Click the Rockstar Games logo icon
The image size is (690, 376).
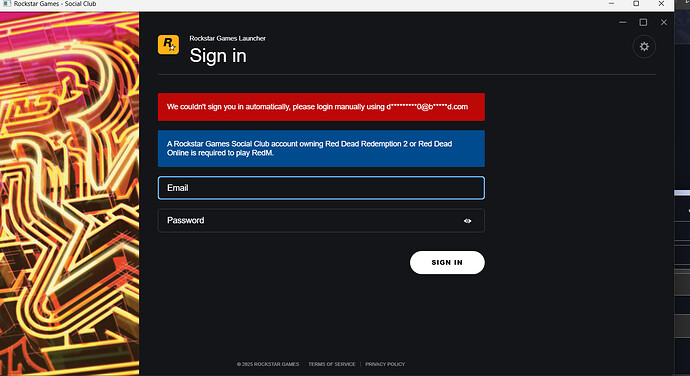click(x=168, y=45)
